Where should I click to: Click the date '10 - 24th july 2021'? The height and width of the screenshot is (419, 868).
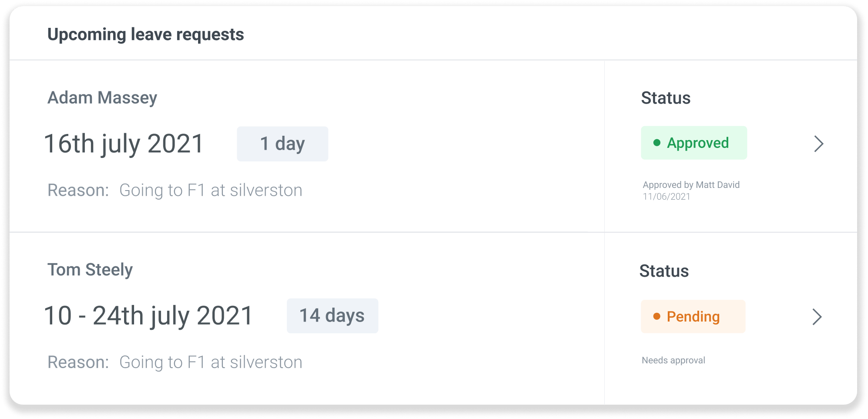pyautogui.click(x=148, y=316)
